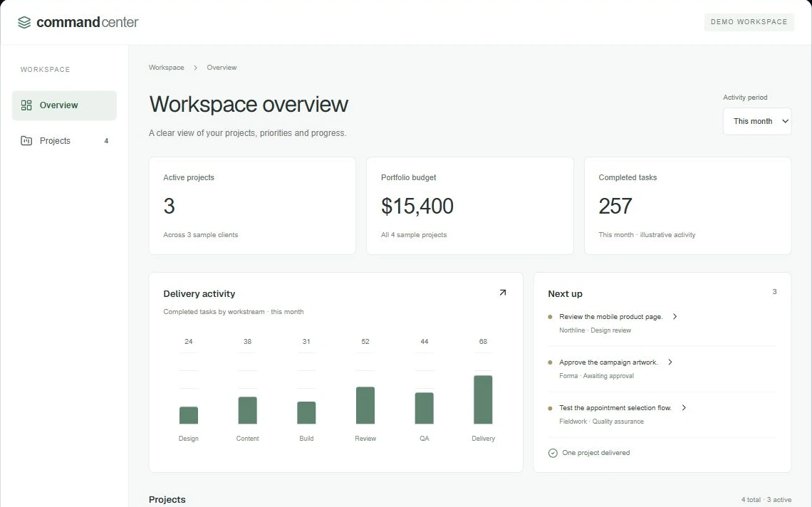
Task: Click the Content bar in the chart
Action: [x=248, y=410]
